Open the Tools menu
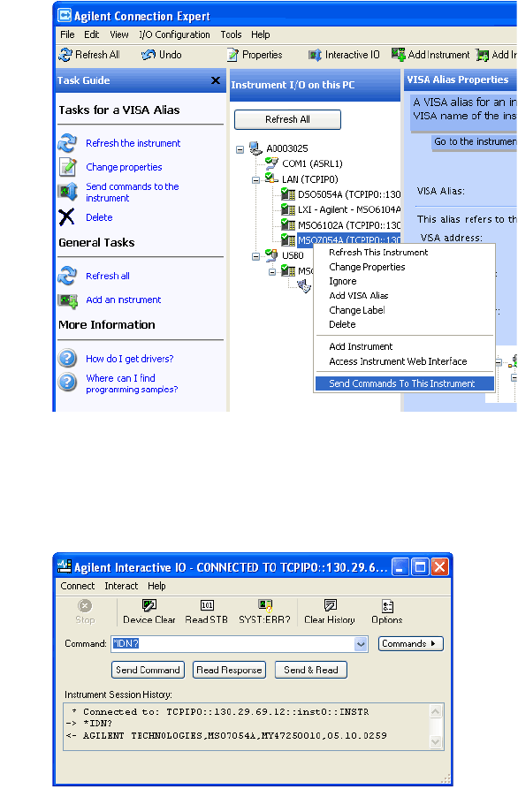Screen dimensions: 518x812 coord(231,34)
